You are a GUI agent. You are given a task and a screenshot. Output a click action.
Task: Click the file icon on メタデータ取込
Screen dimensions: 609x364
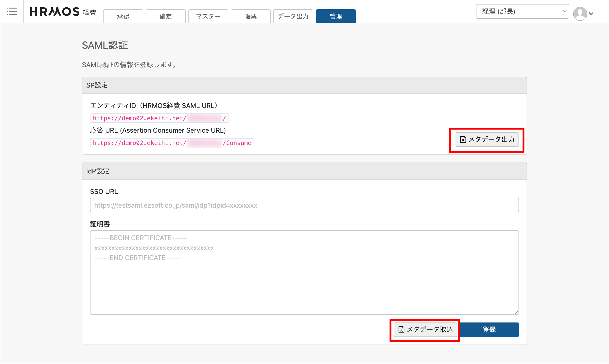(x=401, y=329)
